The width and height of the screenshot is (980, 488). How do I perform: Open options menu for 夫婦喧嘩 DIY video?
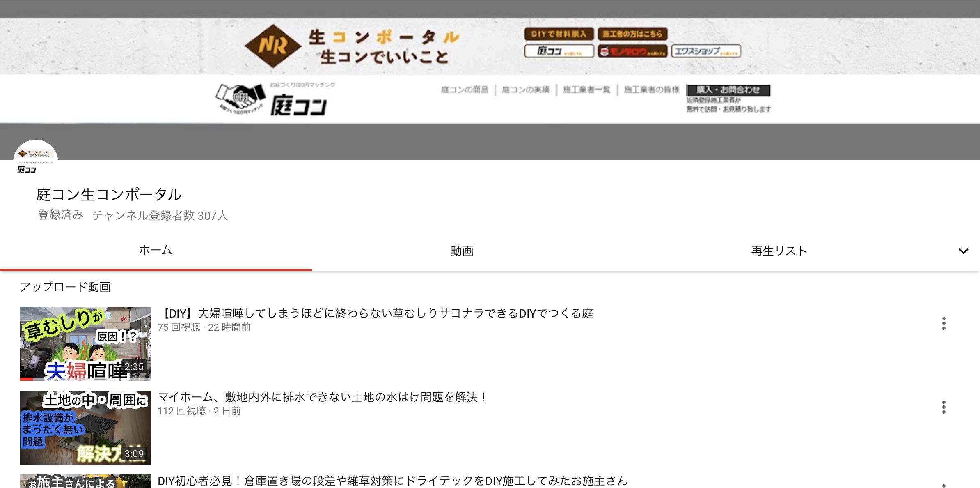pos(944,323)
